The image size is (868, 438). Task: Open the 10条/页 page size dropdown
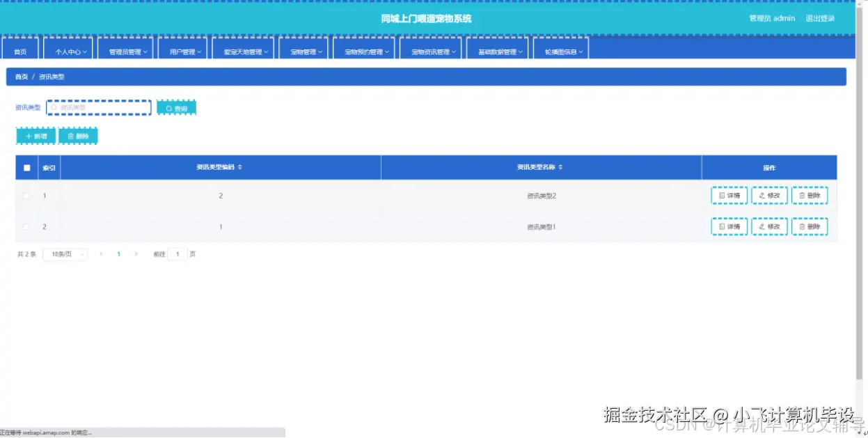click(65, 254)
